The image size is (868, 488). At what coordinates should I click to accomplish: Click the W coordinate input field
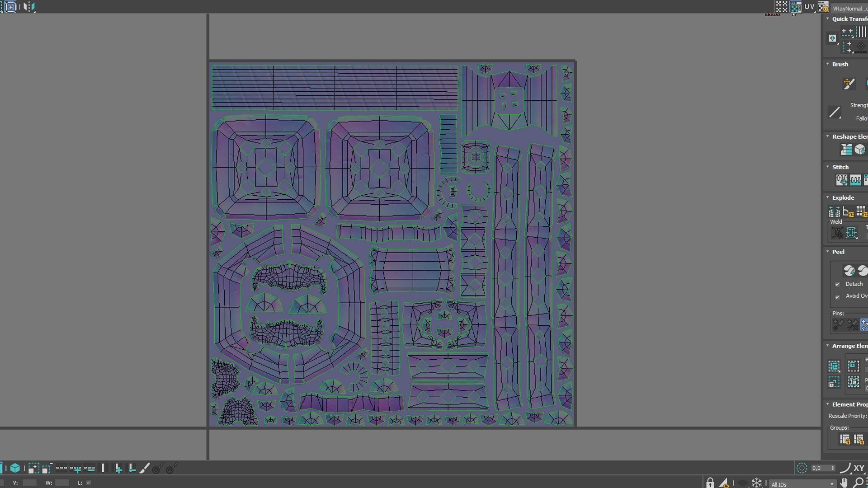(62, 483)
